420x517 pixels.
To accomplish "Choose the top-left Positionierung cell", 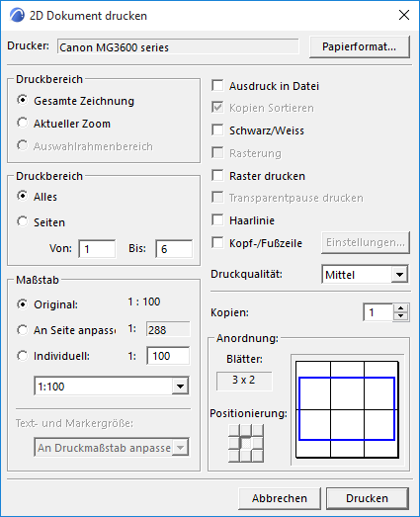I will coord(234,431).
